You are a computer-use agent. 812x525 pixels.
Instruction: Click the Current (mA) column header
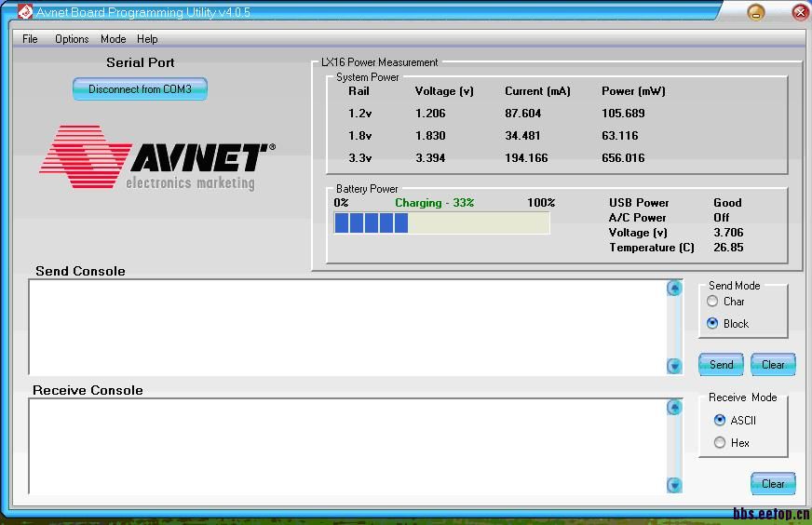click(537, 91)
